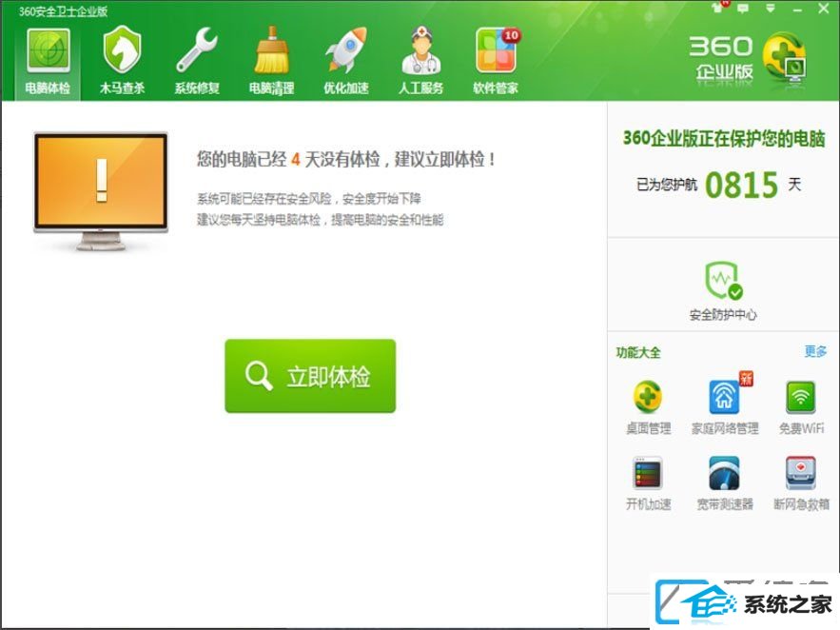Select 电脑清理 broom cleanup
This screenshot has height=630, width=840.
(272, 62)
